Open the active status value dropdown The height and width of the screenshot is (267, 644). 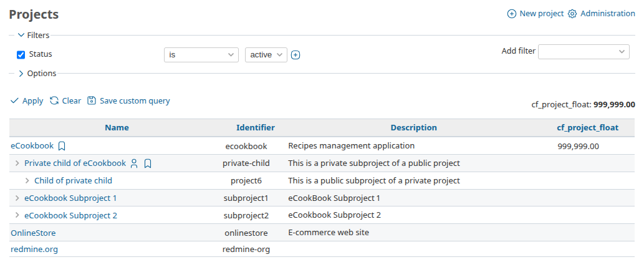click(x=266, y=55)
